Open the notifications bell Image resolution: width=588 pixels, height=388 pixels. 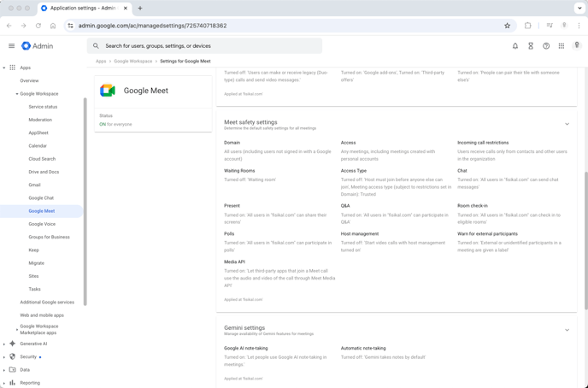(515, 46)
